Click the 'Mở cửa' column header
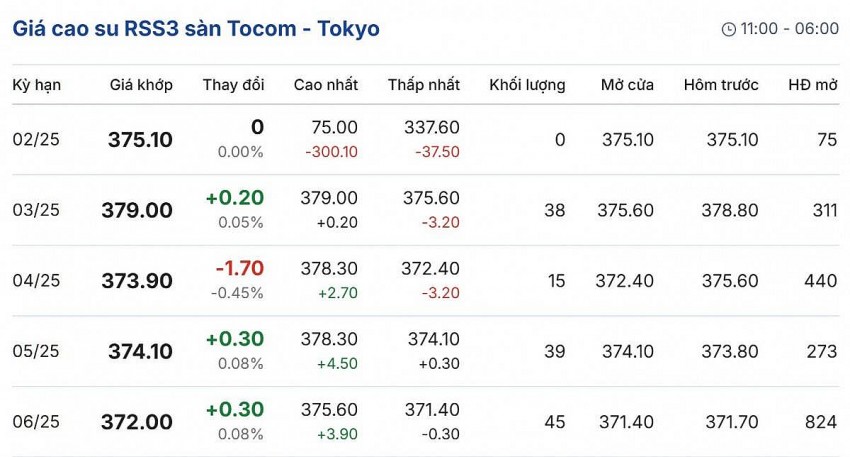The image size is (850, 457). (x=628, y=85)
